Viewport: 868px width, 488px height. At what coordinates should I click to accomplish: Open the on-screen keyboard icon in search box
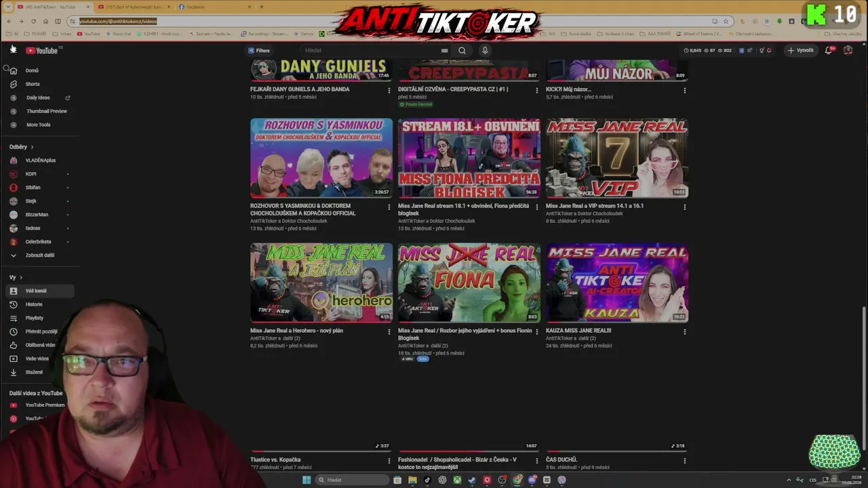(445, 50)
